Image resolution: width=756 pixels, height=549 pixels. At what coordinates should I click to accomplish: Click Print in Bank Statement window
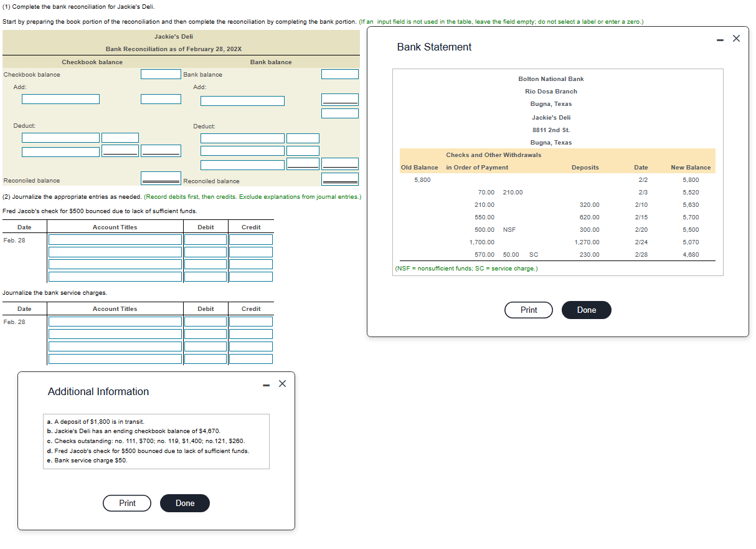(x=529, y=310)
